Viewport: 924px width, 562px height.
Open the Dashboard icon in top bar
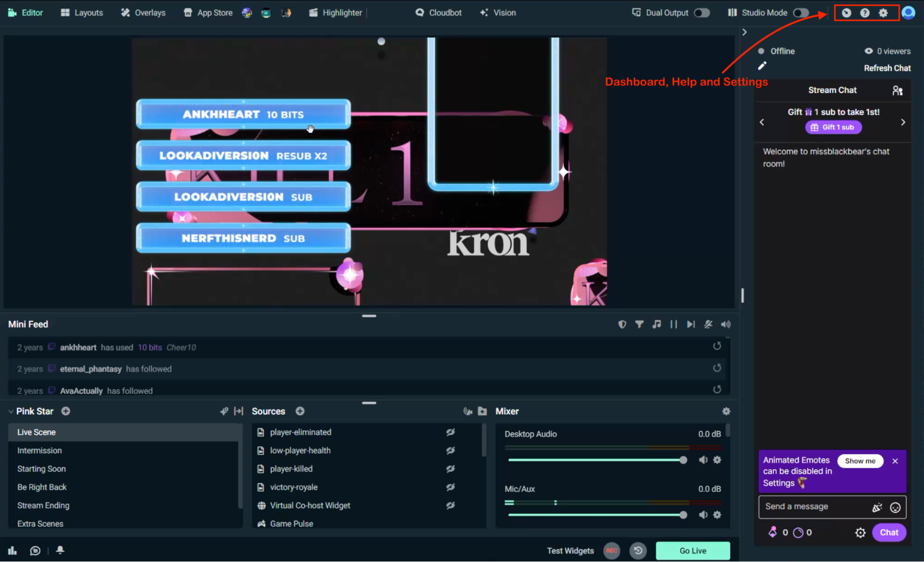[x=846, y=13]
